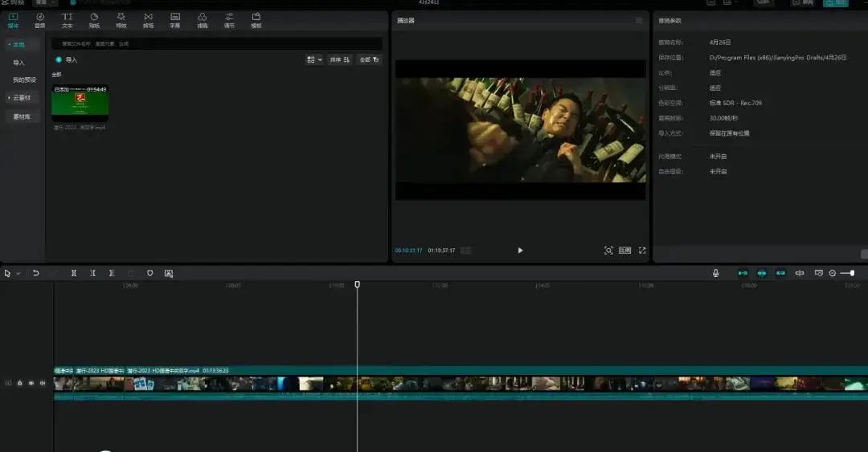This screenshot has height=452, width=868.
Task: Enter fullscreen preview in the player
Action: (642, 250)
